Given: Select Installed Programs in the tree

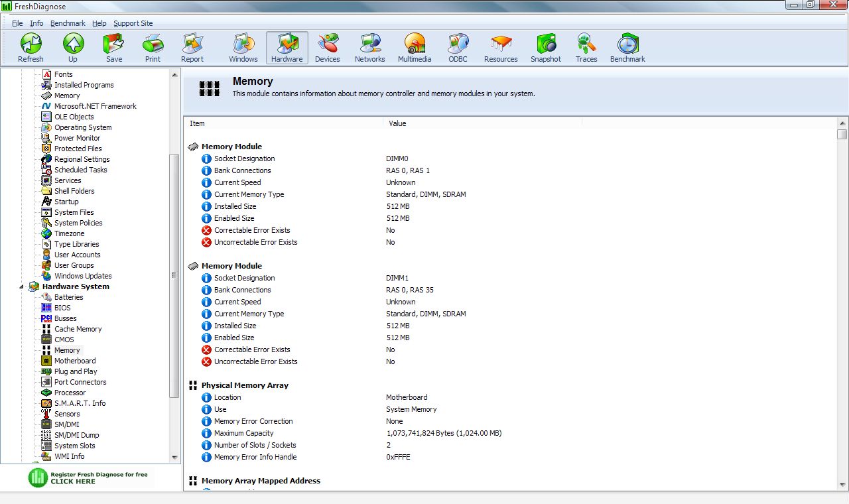Looking at the screenshot, I should coord(84,85).
